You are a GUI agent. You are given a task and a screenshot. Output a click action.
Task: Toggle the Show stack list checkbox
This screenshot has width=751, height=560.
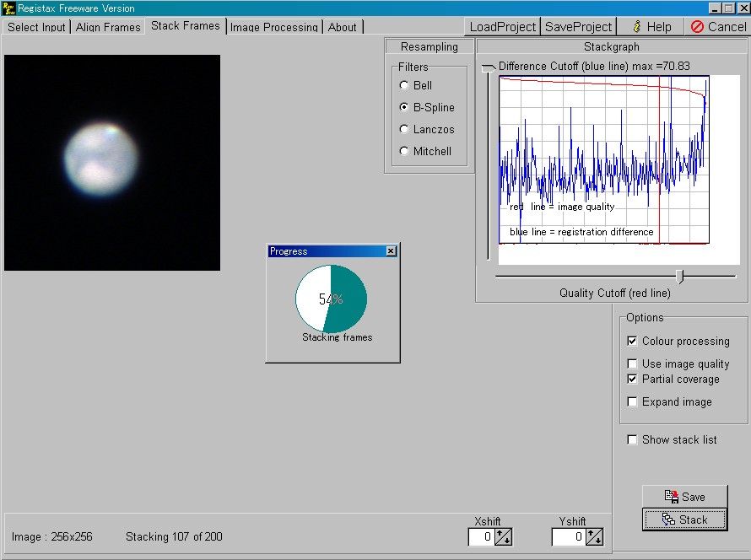(632, 439)
